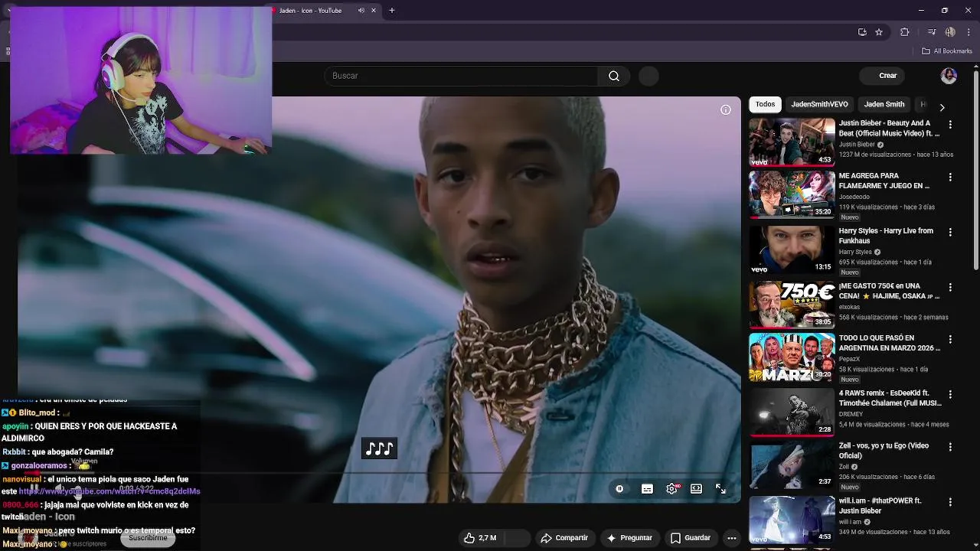Toggle subtitles in the video player

pyautogui.click(x=647, y=489)
